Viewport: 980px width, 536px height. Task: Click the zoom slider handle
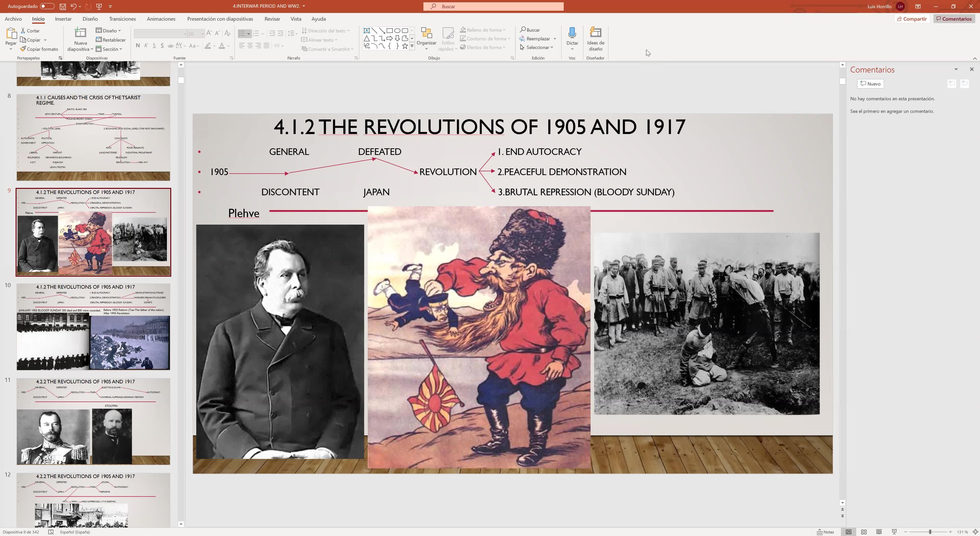coord(929,532)
